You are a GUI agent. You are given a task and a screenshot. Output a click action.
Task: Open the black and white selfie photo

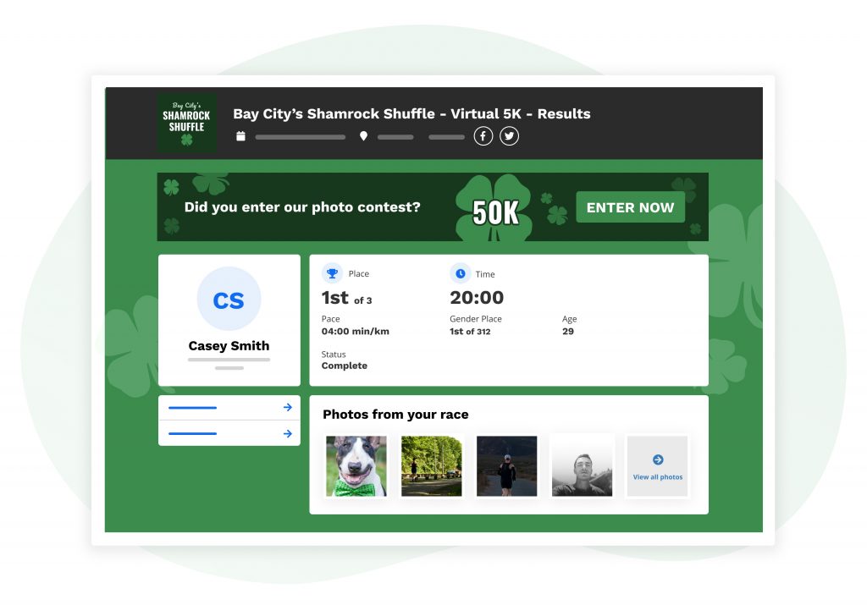pyautogui.click(x=582, y=465)
